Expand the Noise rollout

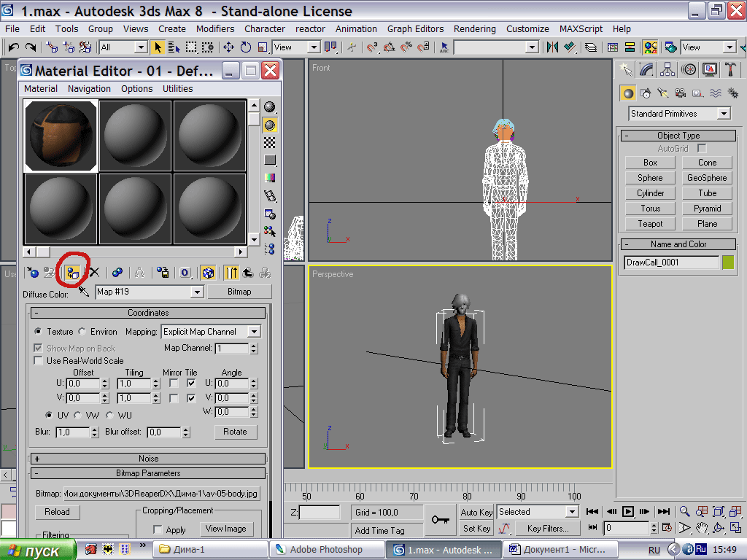click(148, 459)
